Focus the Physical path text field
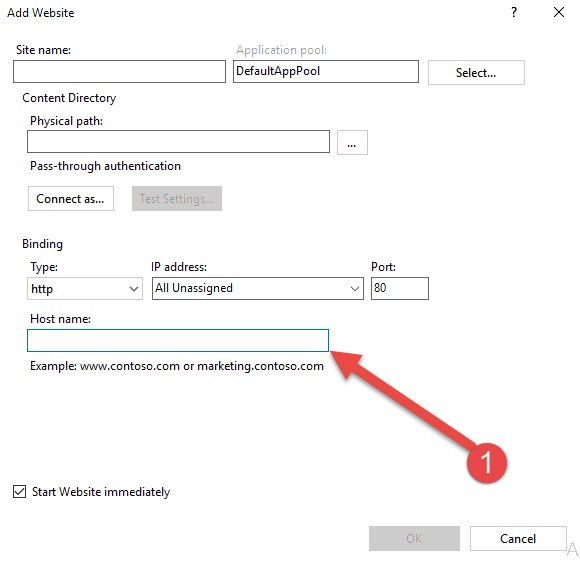Screen dimensions: 580x565 click(178, 141)
